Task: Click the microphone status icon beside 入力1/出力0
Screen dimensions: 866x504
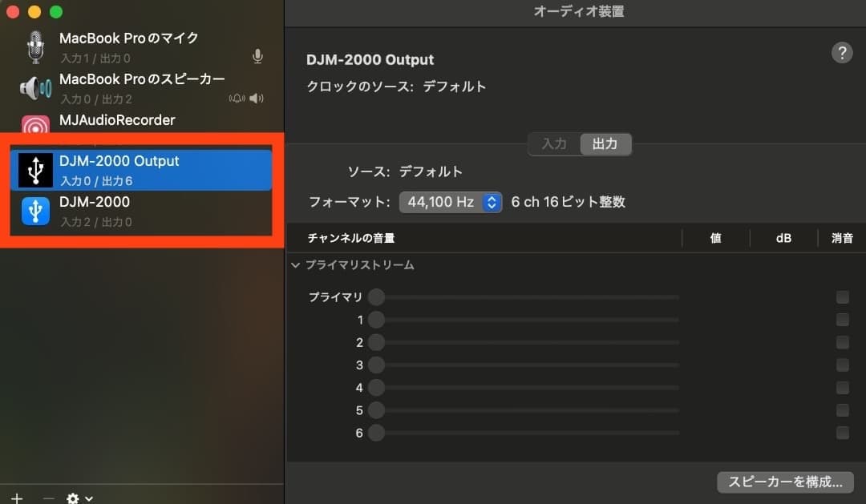Action: coord(257,56)
